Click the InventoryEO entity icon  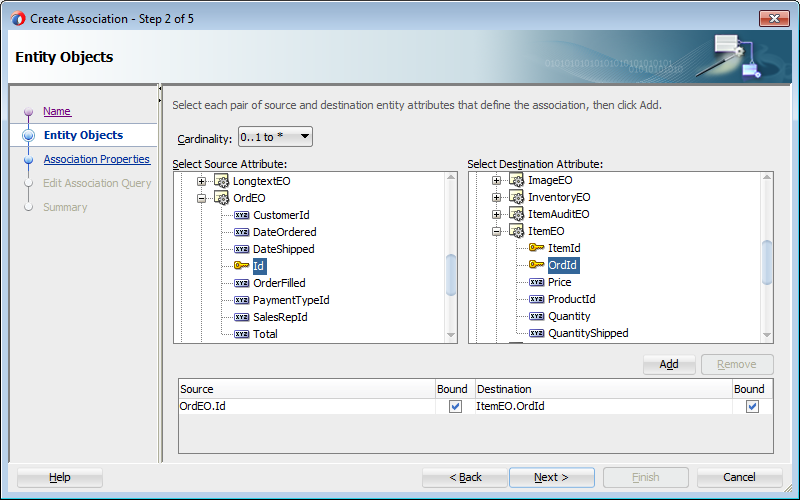coord(516,197)
